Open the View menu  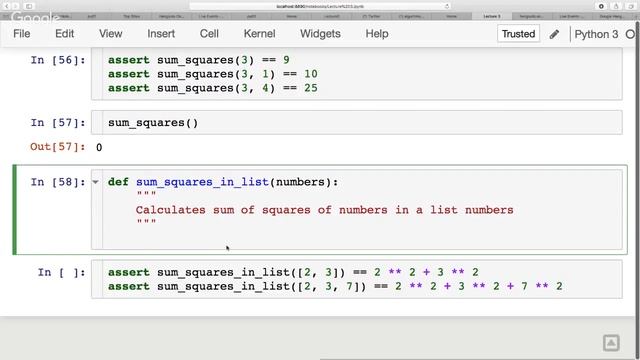click(111, 34)
